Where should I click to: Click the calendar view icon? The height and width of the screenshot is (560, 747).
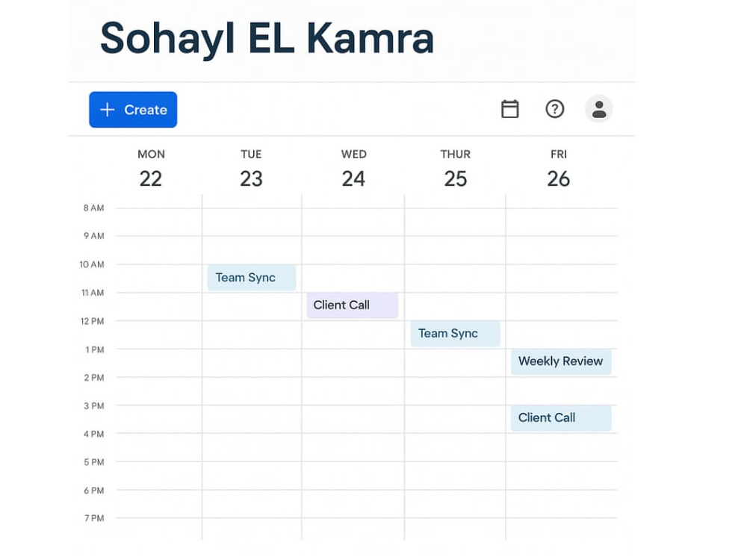pos(509,109)
